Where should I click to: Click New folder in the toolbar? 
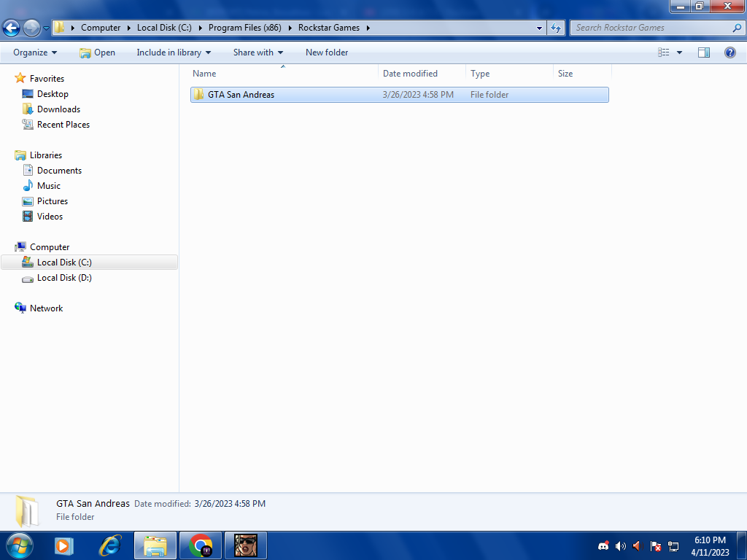[327, 52]
